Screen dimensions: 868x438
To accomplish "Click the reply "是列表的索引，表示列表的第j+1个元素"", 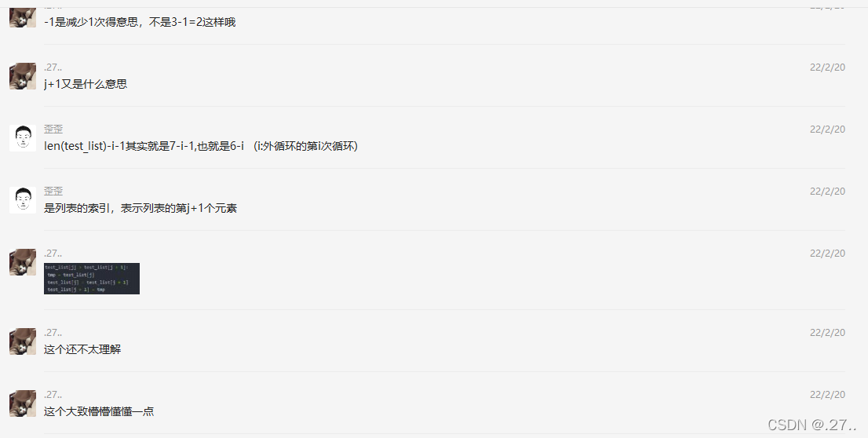I will 140,208.
